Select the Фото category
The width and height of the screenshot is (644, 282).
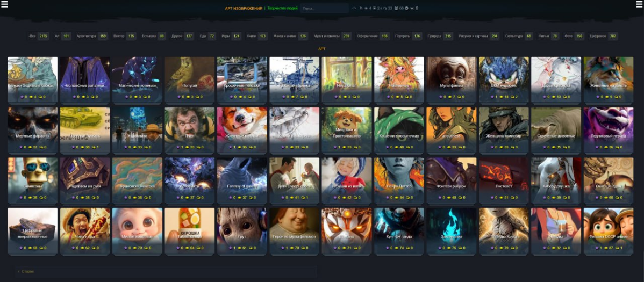[574, 36]
